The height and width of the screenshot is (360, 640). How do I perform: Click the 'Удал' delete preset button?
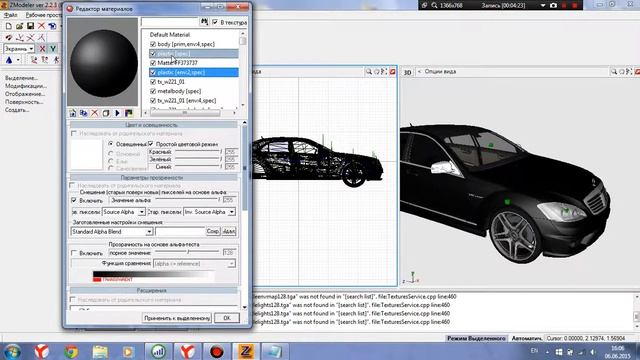tap(229, 231)
